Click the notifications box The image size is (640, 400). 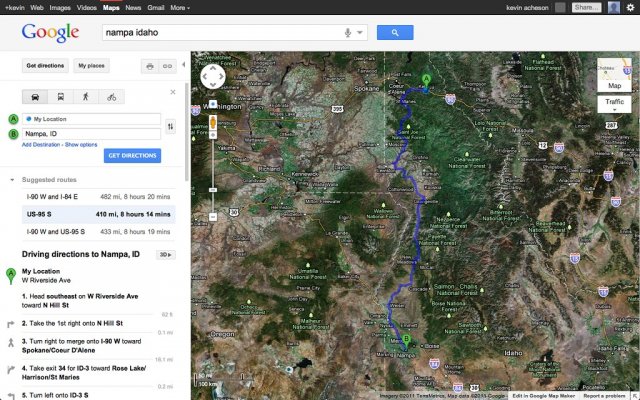coord(560,7)
